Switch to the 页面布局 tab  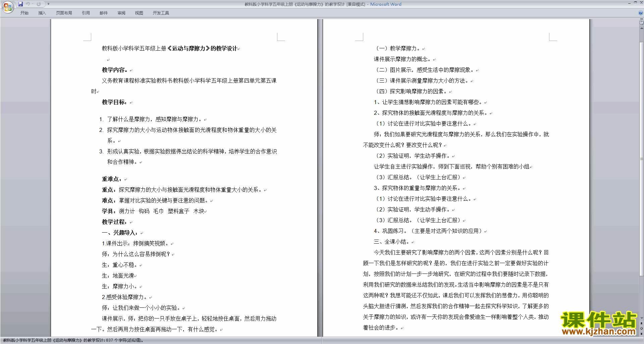(64, 13)
